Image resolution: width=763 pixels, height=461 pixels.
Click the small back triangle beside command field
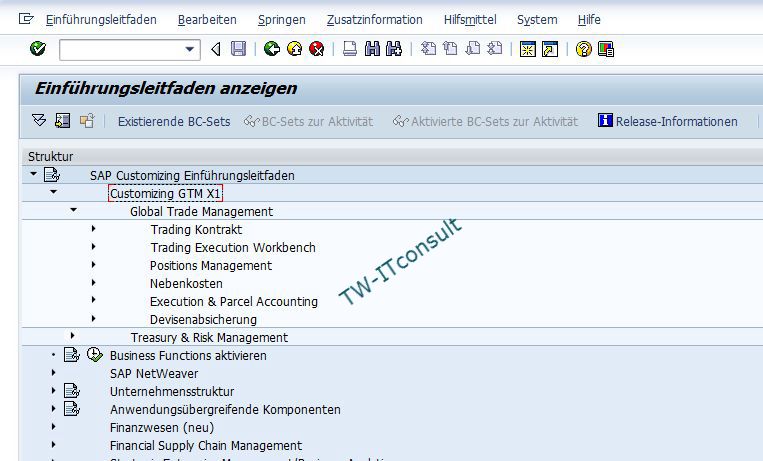(216, 49)
